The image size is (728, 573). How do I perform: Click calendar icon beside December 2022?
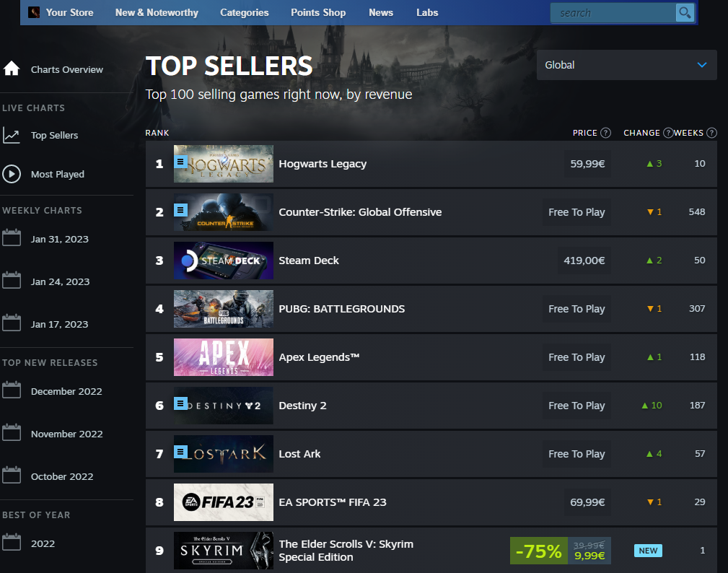pyautogui.click(x=12, y=390)
